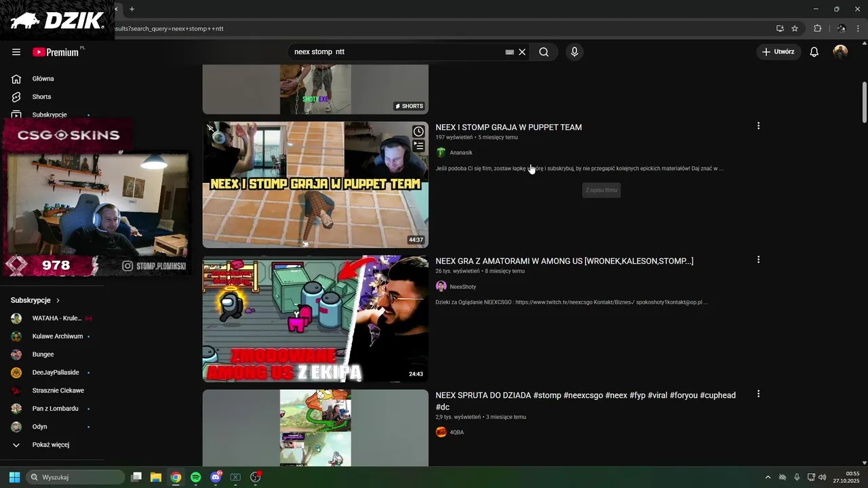Open Chrome three-dot menu

pos(859,28)
